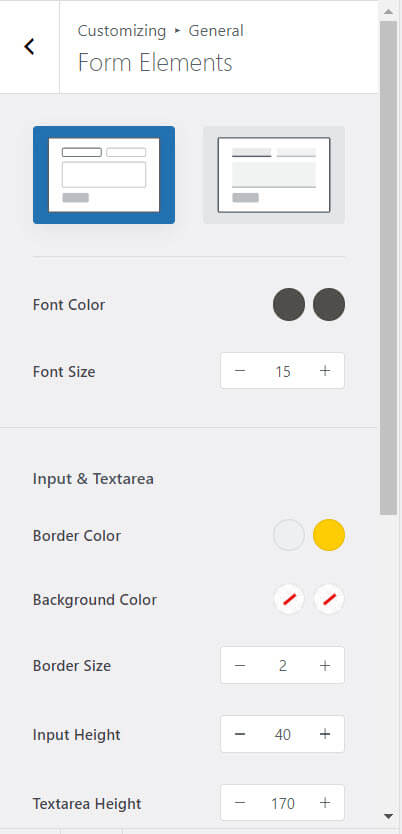Decrease Textarea Height with minus icon

click(240, 803)
